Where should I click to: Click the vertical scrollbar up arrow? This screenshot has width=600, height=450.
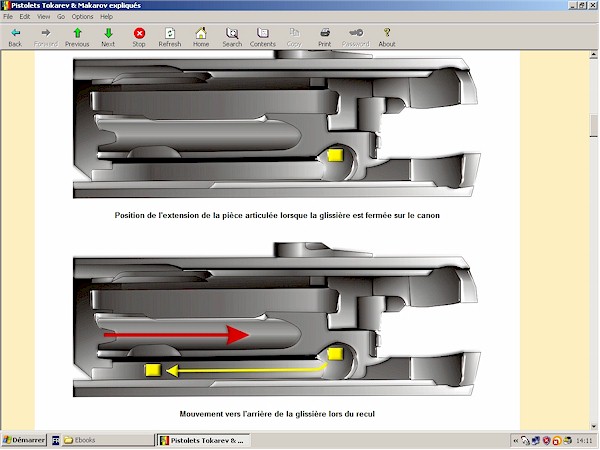pos(593,55)
